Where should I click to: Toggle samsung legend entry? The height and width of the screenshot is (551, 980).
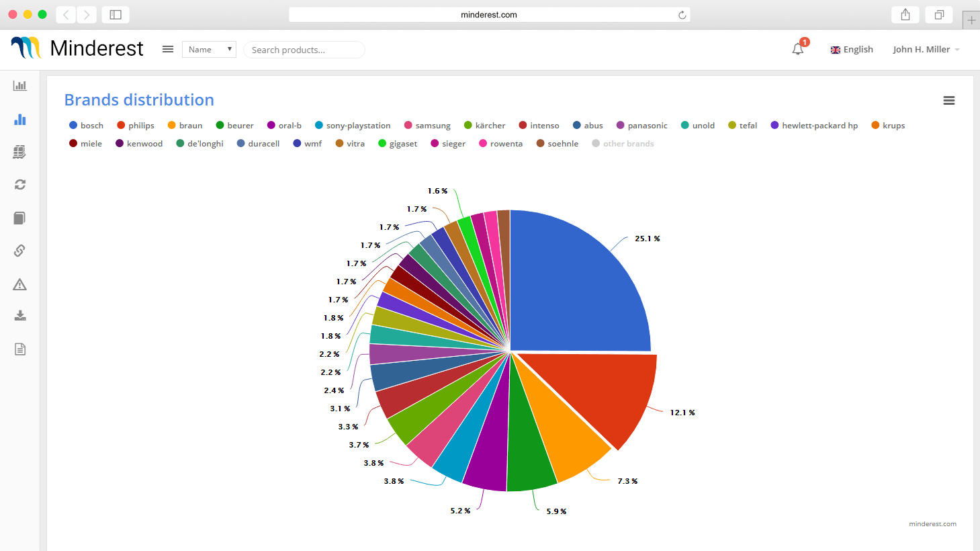click(x=427, y=126)
